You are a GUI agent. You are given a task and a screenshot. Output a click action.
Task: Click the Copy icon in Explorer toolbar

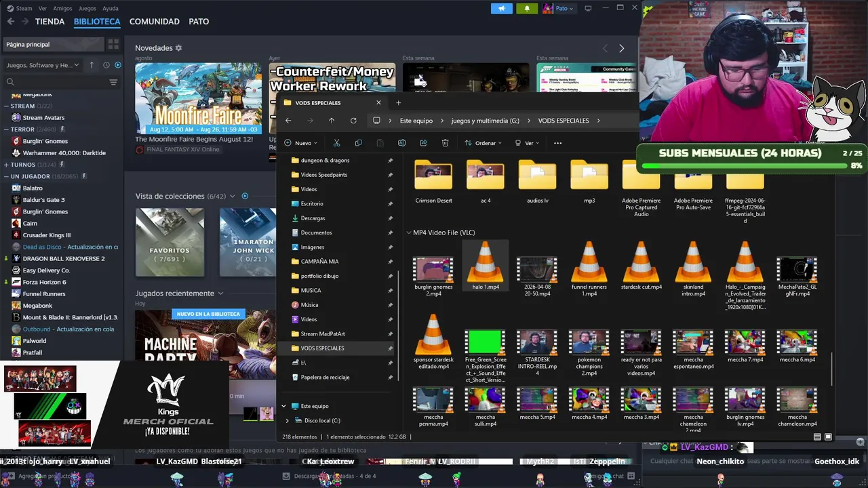[358, 143]
